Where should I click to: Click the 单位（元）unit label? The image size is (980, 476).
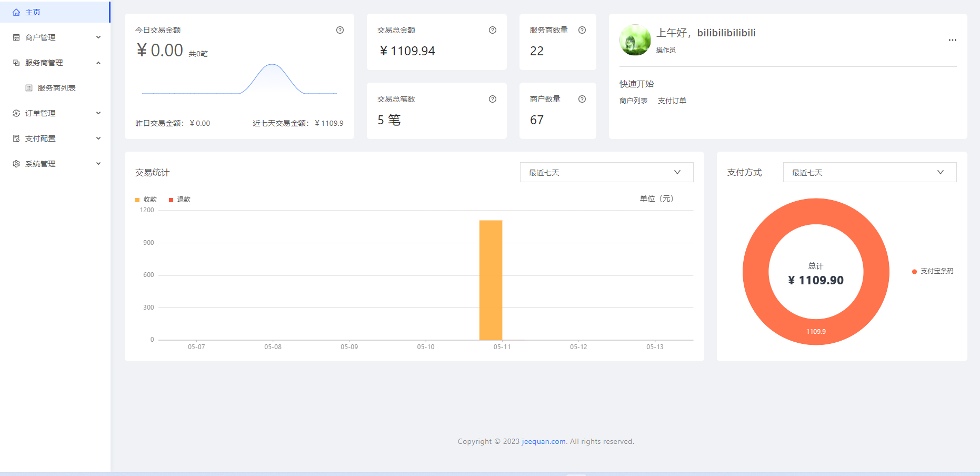point(656,199)
